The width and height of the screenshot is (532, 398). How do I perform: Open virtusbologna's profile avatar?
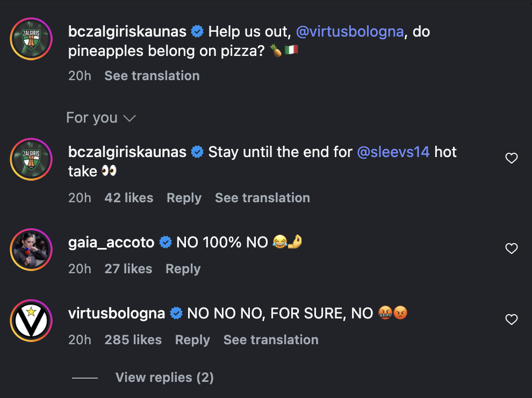click(31, 321)
